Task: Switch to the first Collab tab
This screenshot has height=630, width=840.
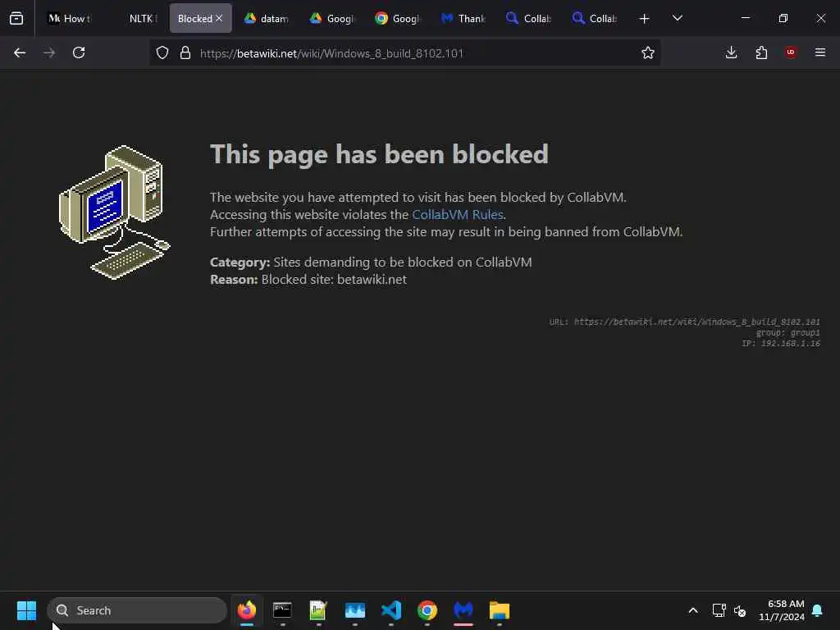Action: click(x=529, y=18)
